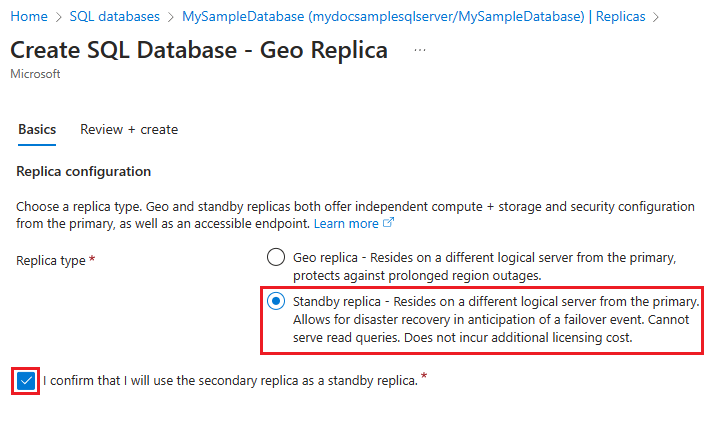Click the confirm standby replica label text

[x=231, y=380]
